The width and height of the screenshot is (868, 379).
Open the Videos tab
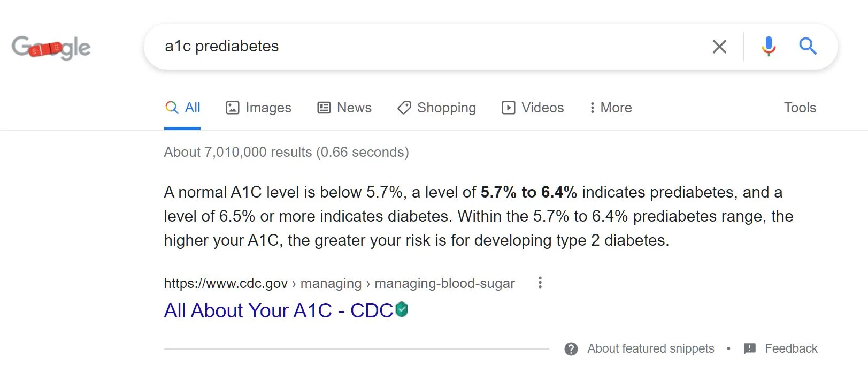pyautogui.click(x=533, y=108)
